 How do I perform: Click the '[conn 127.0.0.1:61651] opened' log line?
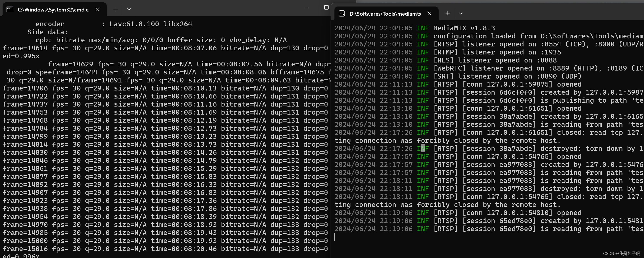458,108
